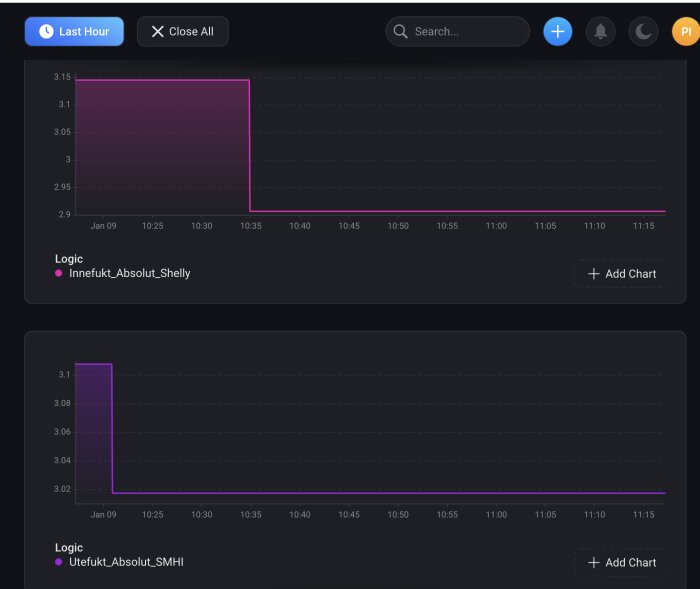700x589 pixels.
Task: Click the purple Utefukt_Absolut_SMHI legend dot
Action: pyautogui.click(x=58, y=562)
